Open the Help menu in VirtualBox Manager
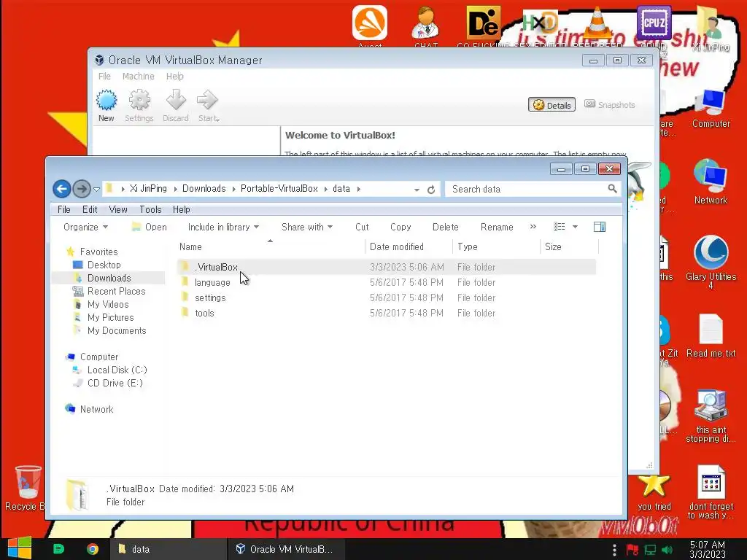Screen dimensions: 747x560 pyautogui.click(x=175, y=76)
